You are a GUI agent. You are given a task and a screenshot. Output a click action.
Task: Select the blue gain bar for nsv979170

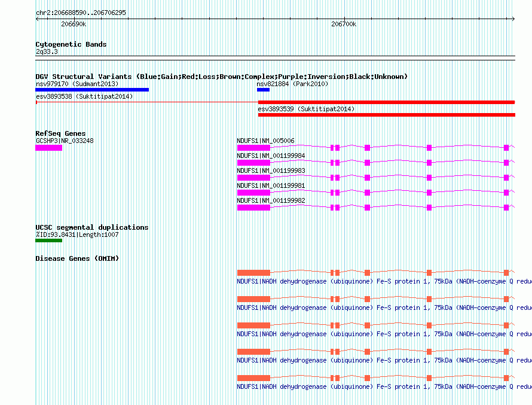[92, 90]
